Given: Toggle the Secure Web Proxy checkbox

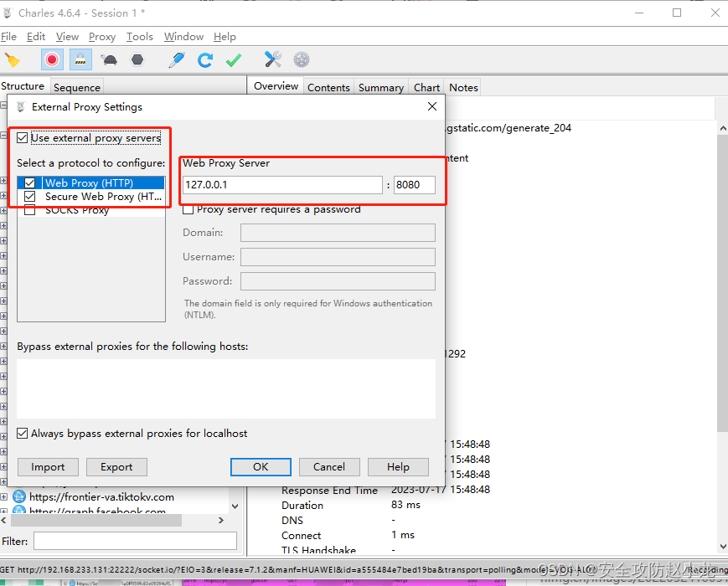Looking at the screenshot, I should click(x=29, y=196).
